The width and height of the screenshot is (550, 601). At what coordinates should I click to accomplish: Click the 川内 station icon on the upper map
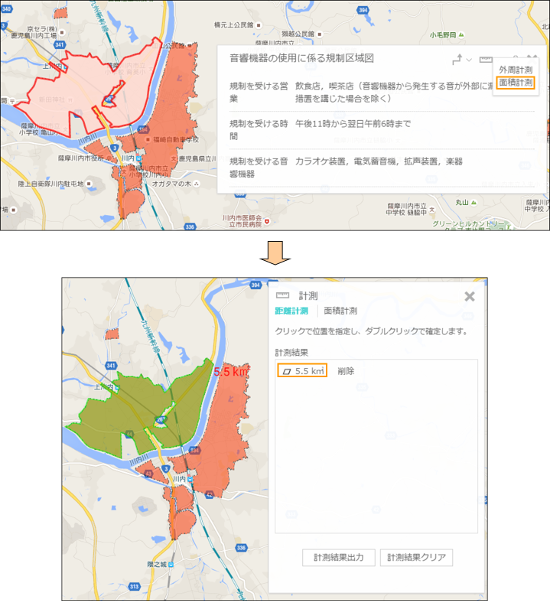(x=138, y=158)
